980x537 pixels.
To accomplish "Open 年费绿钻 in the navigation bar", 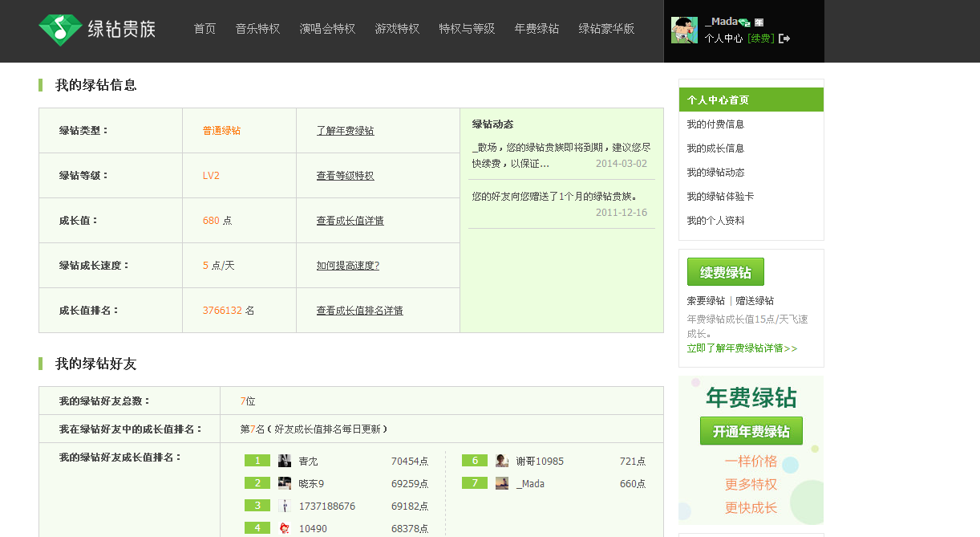I will (x=537, y=29).
